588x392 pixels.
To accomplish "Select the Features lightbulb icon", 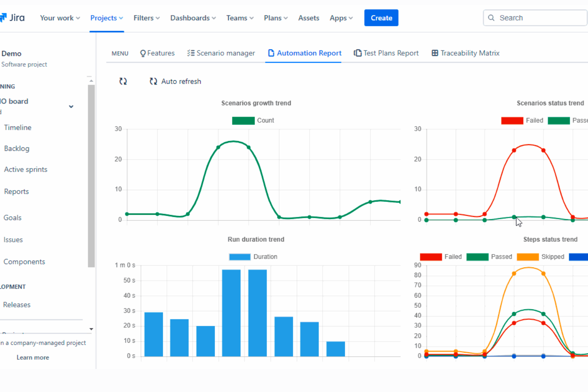I will tap(142, 53).
